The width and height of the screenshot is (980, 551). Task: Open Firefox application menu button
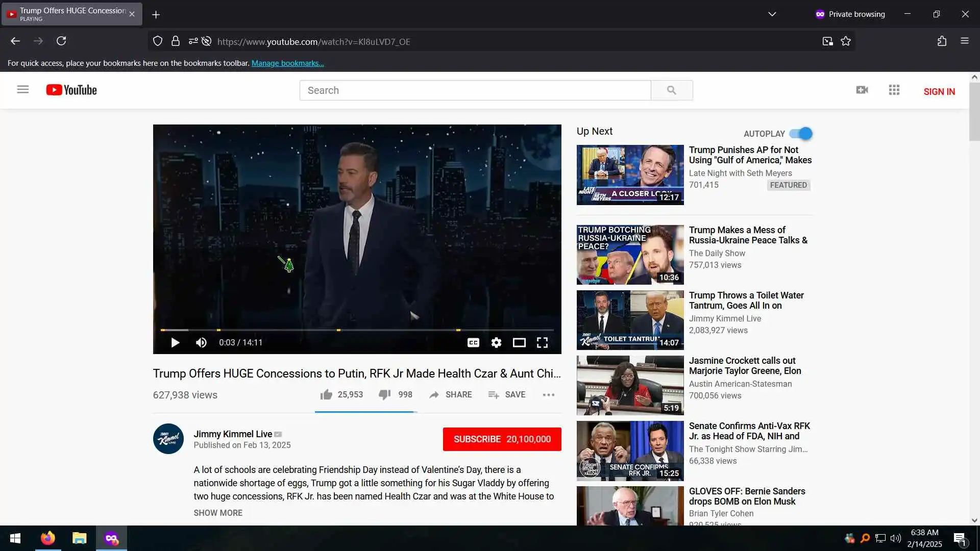coord(964,41)
